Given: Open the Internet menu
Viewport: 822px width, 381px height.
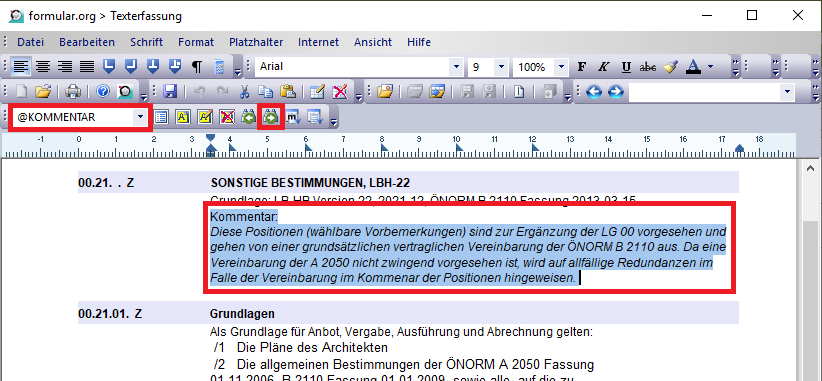Looking at the screenshot, I should coord(318,42).
